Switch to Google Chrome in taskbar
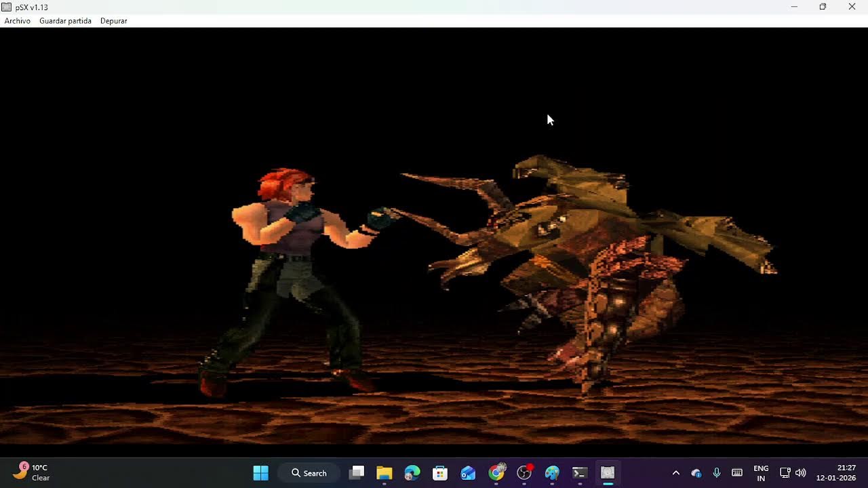This screenshot has width=868, height=488. coord(496,473)
